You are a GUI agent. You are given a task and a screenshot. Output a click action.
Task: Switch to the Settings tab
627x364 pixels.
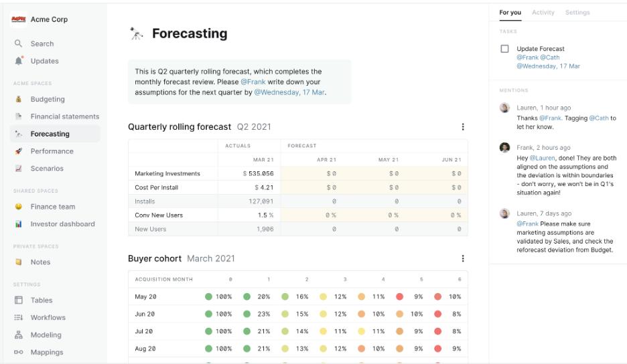pyautogui.click(x=577, y=13)
